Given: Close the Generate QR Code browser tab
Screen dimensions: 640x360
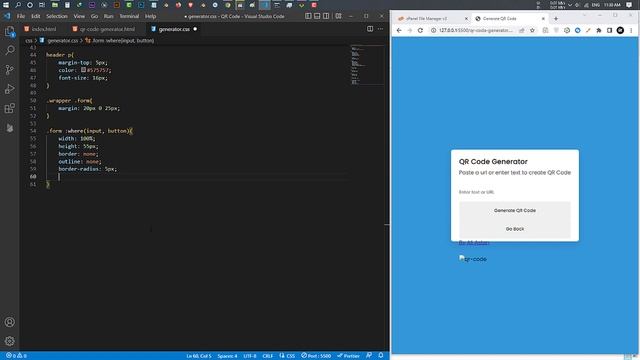Looking at the screenshot, I should (x=543, y=19).
